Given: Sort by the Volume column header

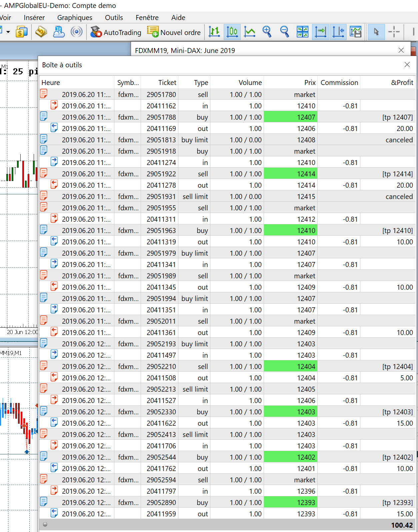Looking at the screenshot, I should 237,83.
